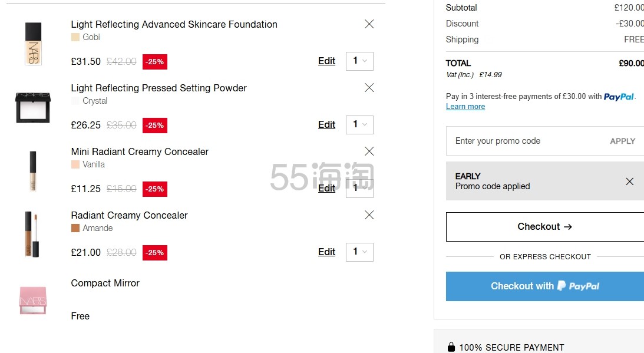644x353 pixels.
Task: Edit the Pressed Setting Powder item
Action: [326, 125]
